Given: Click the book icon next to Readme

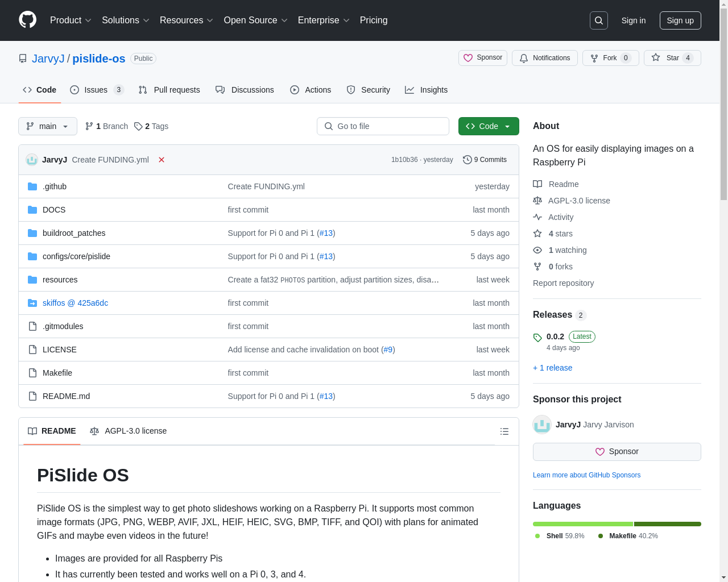Looking at the screenshot, I should [537, 184].
